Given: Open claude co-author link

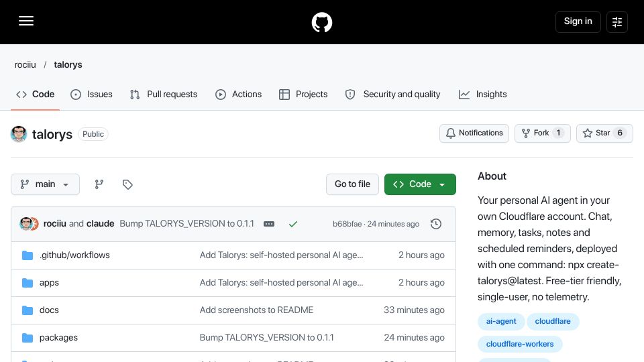Looking at the screenshot, I should pyautogui.click(x=100, y=224).
